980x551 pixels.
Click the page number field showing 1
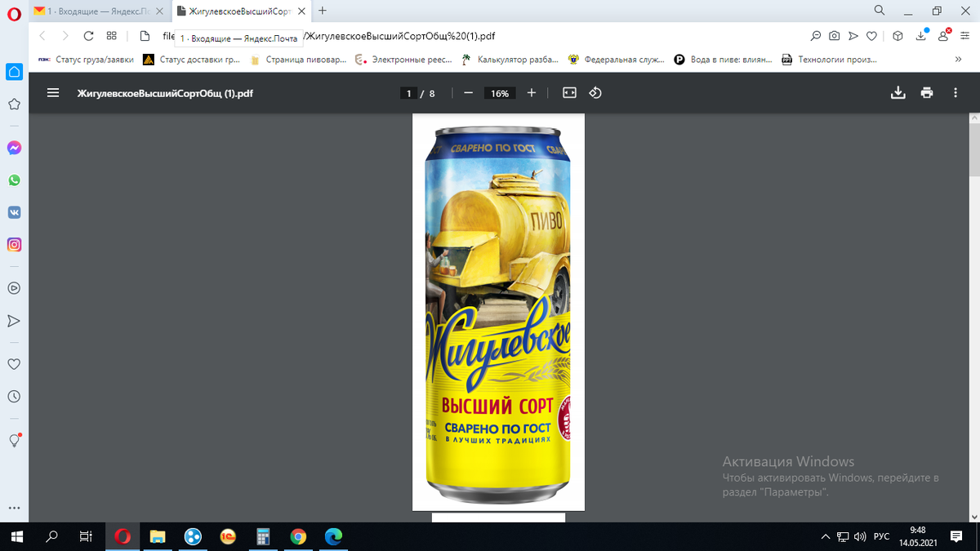[x=408, y=94]
